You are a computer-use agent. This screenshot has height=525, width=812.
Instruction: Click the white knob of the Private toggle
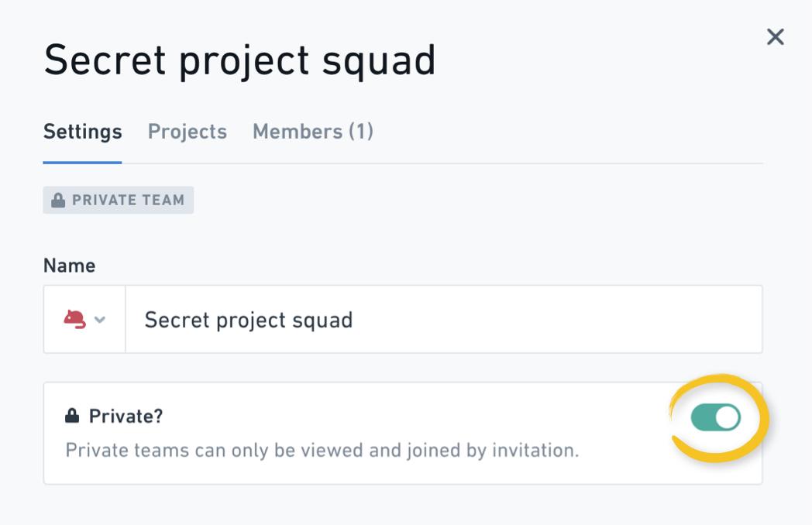point(727,417)
